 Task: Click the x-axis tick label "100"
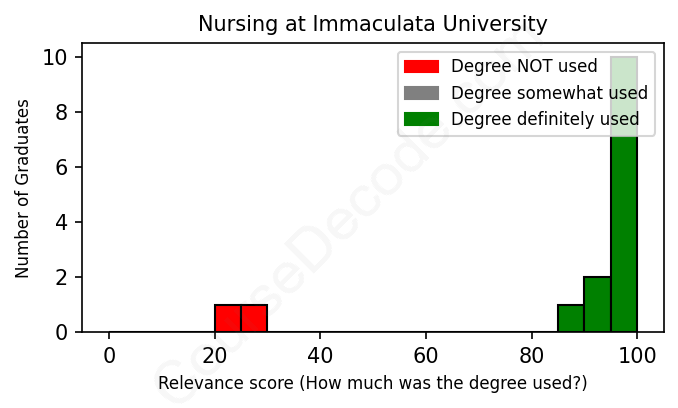click(x=637, y=354)
